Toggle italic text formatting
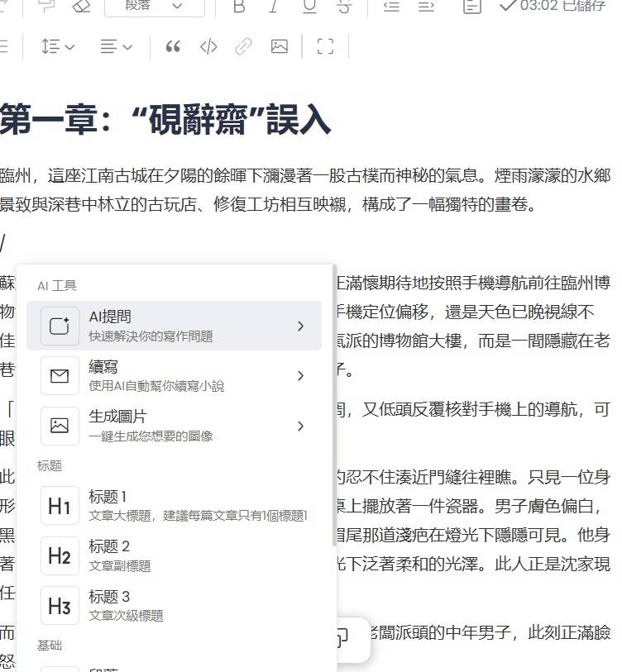Screen dimensions: 622x672 [274, 6]
